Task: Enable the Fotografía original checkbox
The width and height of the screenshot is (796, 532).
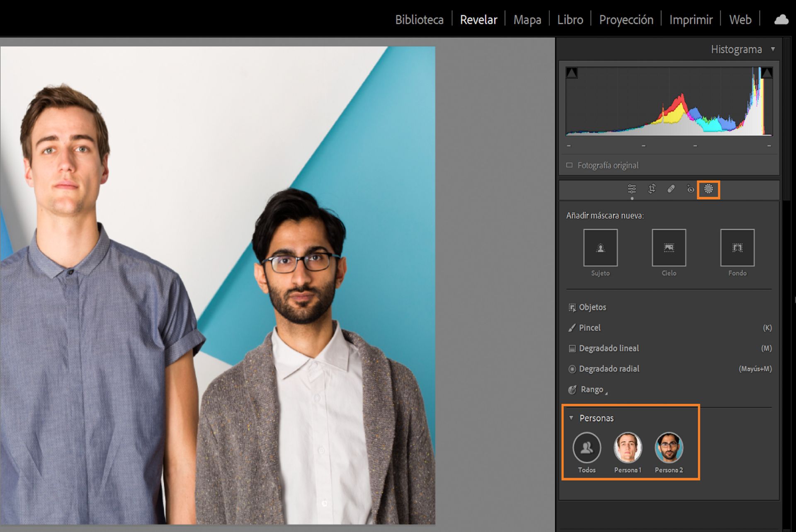Action: click(570, 165)
